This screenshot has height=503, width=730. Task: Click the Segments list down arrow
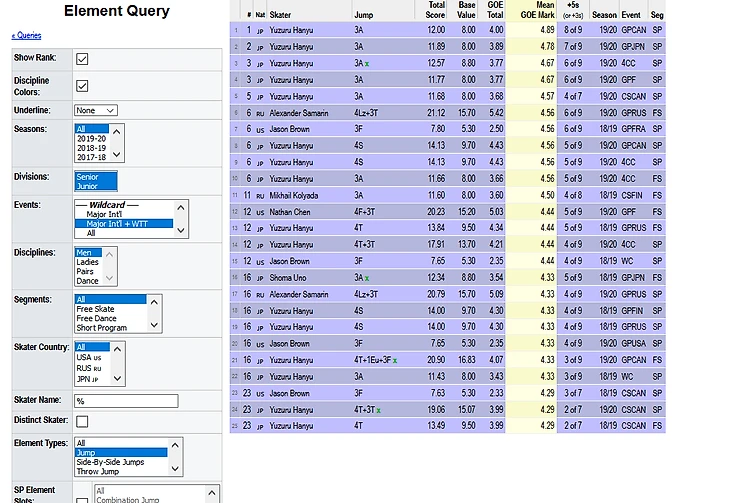point(154,326)
